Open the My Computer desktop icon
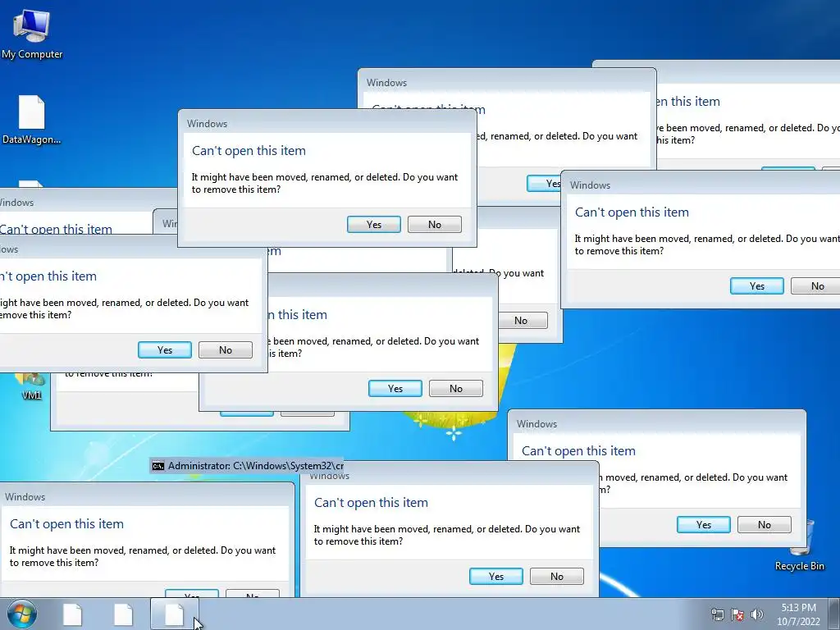 pos(32,34)
